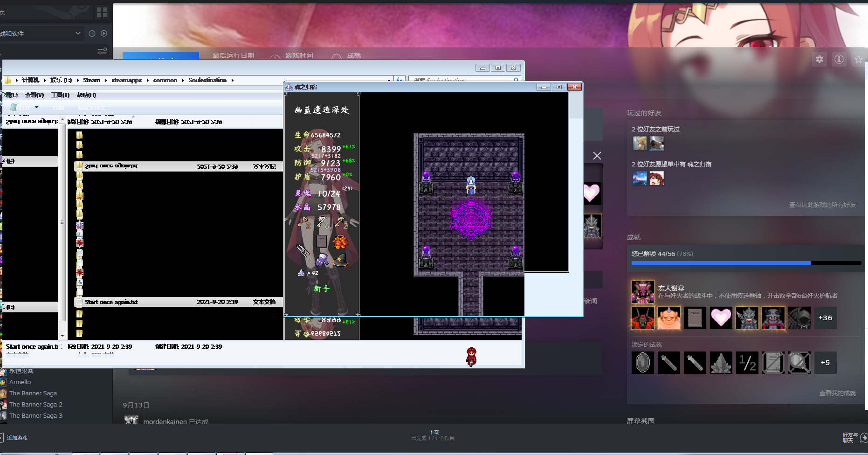Screen dimensions: 868x455
Task: Click the unlocked book achievement icon
Action: 695,318
